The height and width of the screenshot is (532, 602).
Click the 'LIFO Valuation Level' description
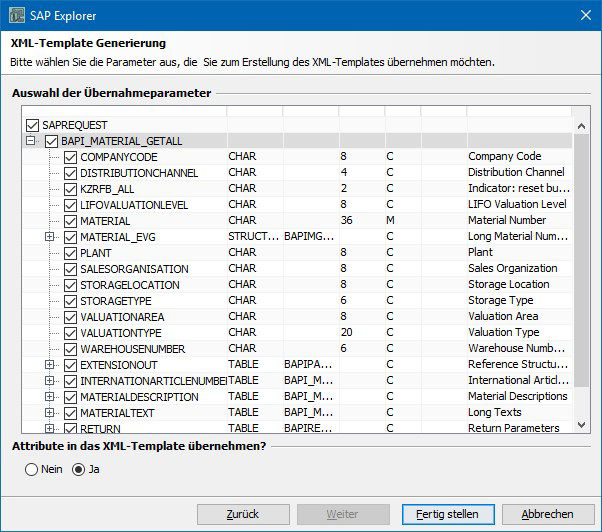point(517,204)
